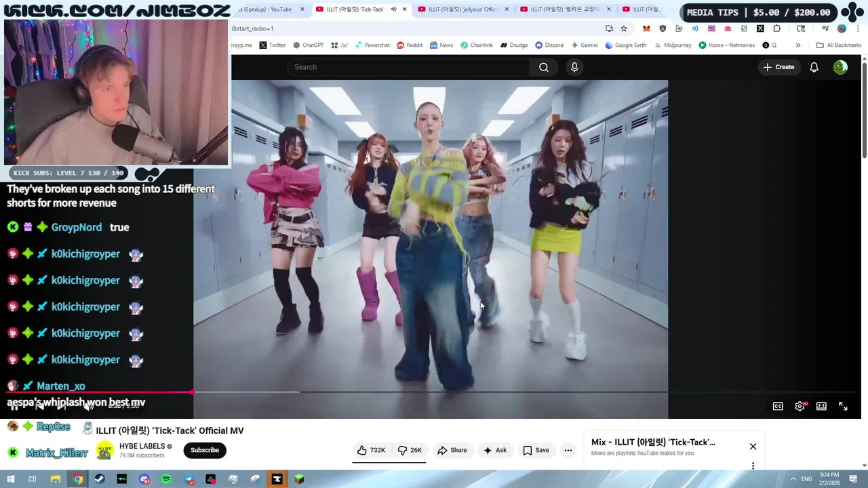Expand hidden bookmarks chevron
868x488 pixels.
coord(798,45)
